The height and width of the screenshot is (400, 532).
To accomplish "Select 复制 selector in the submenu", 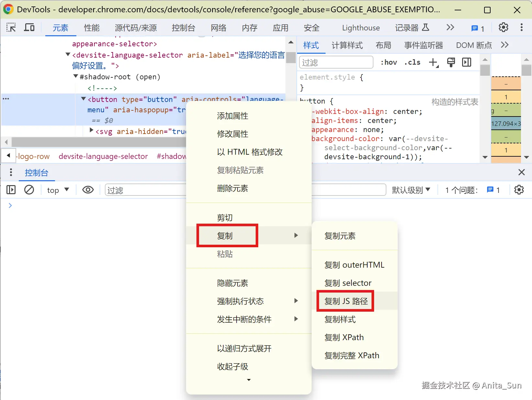I will click(x=355, y=283).
